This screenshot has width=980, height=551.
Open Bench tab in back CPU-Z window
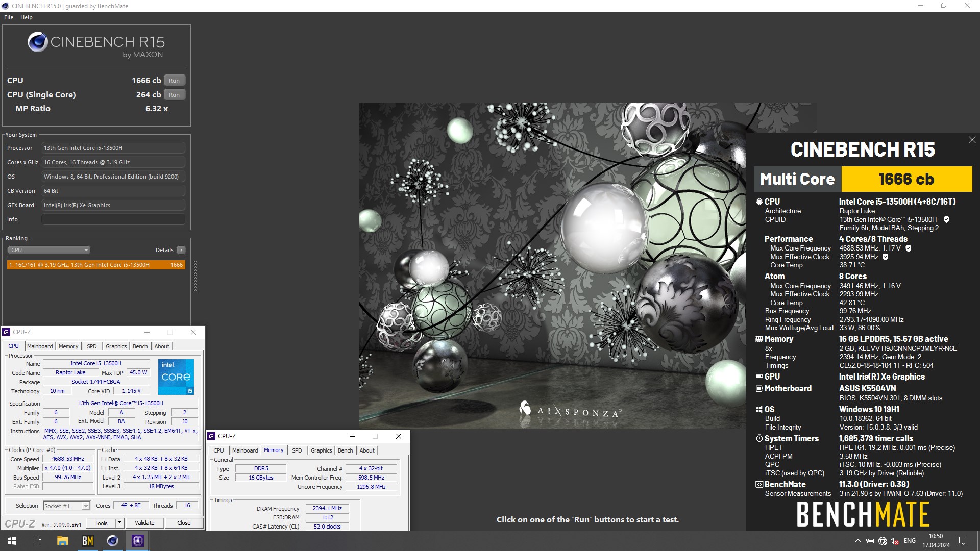[140, 346]
